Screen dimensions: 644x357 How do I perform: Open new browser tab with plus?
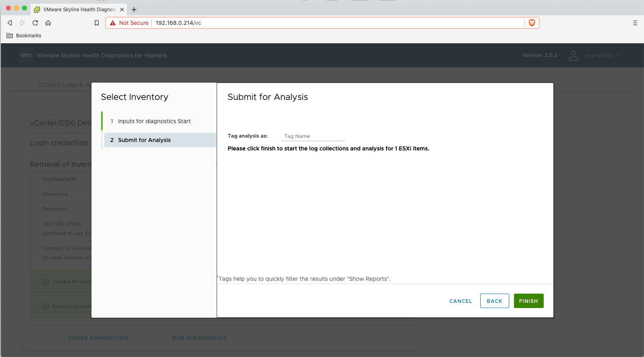point(134,10)
